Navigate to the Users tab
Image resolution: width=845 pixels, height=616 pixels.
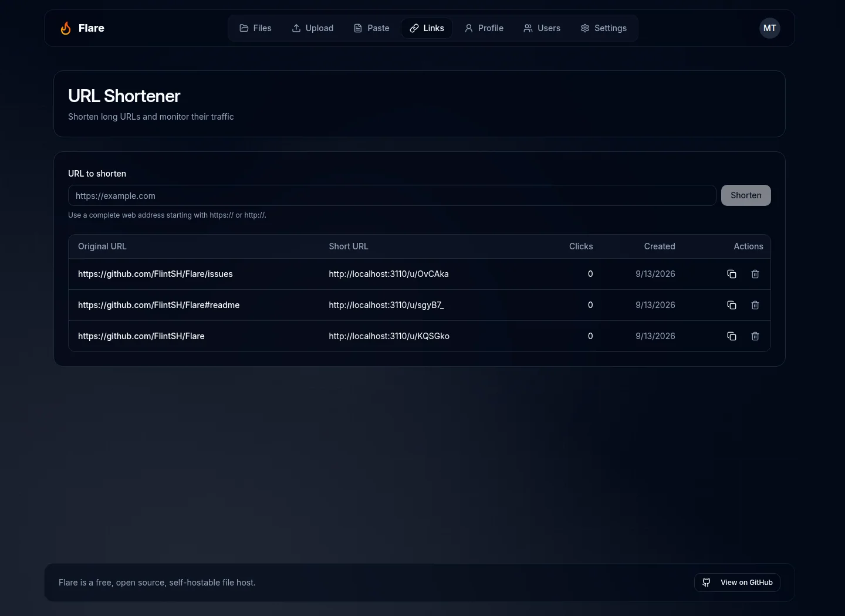tap(542, 28)
